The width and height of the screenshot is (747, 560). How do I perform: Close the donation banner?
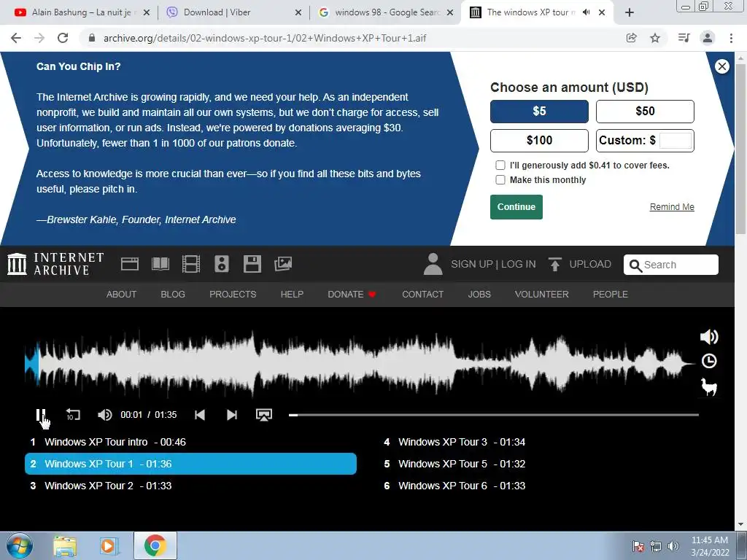coord(721,66)
